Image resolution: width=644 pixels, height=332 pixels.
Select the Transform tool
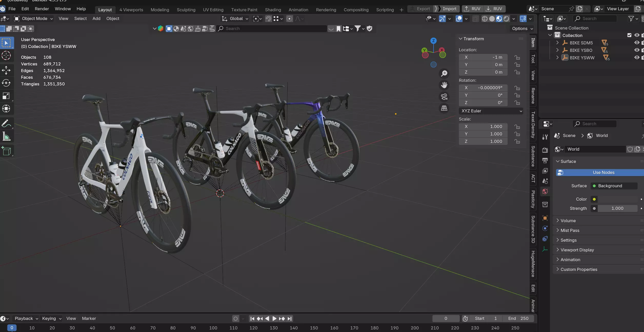click(x=6, y=109)
